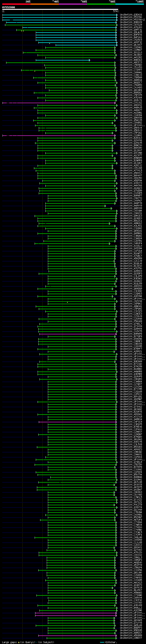Screen dimensions: 146x644
Task: Select hit label UniRef100_Q92AY1
Action: click(131, 548)
